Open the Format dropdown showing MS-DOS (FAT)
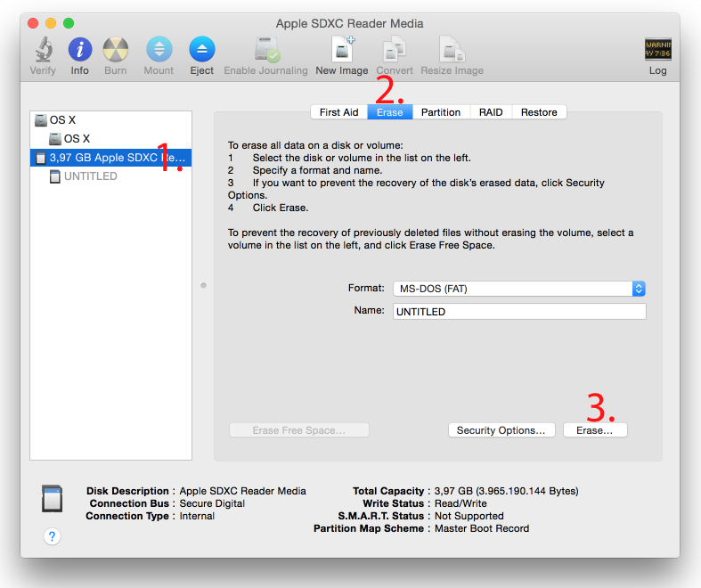The image size is (701, 588). click(519, 289)
